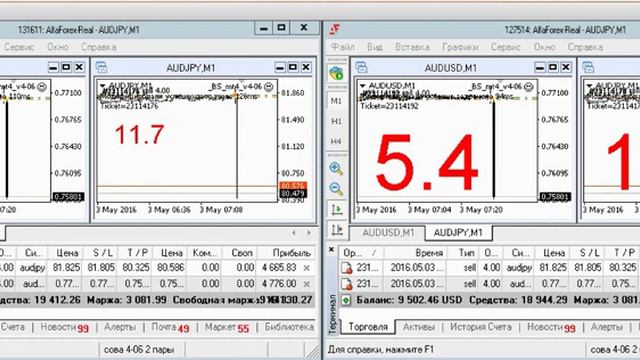Click the large red 5.4 spread display
640x360 pixels.
(x=427, y=162)
